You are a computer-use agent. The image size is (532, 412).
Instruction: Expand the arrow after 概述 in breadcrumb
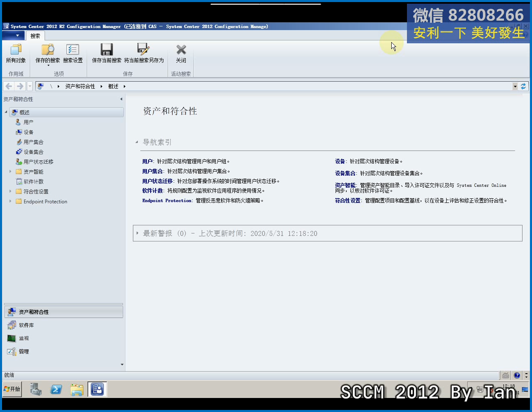[124, 86]
